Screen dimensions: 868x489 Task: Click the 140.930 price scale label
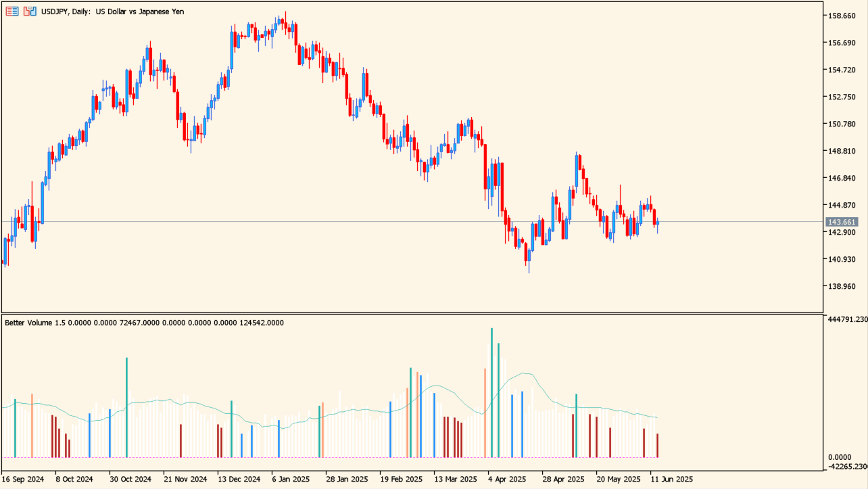842,259
